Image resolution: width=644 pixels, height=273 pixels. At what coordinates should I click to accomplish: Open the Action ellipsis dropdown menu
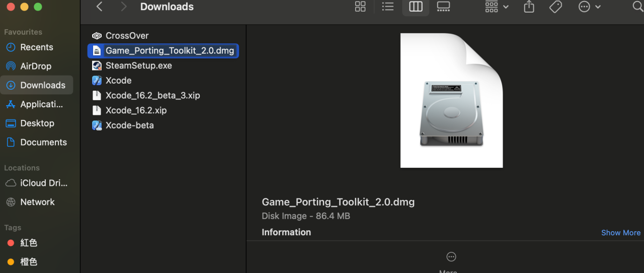pyautogui.click(x=590, y=7)
